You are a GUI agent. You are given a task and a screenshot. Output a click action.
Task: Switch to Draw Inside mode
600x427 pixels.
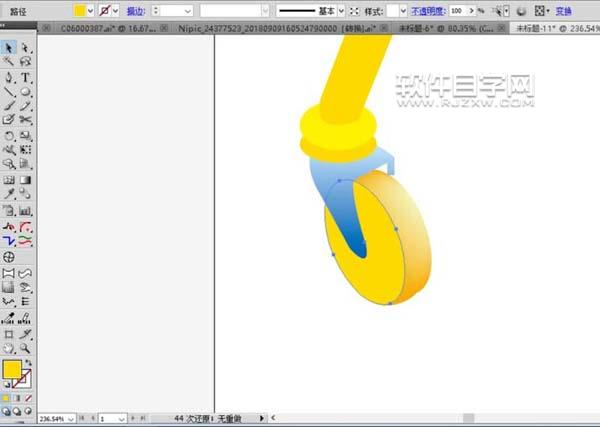coord(28,411)
